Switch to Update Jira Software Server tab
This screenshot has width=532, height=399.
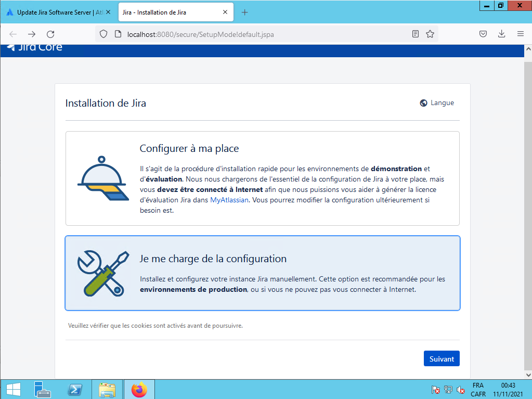coord(58,12)
